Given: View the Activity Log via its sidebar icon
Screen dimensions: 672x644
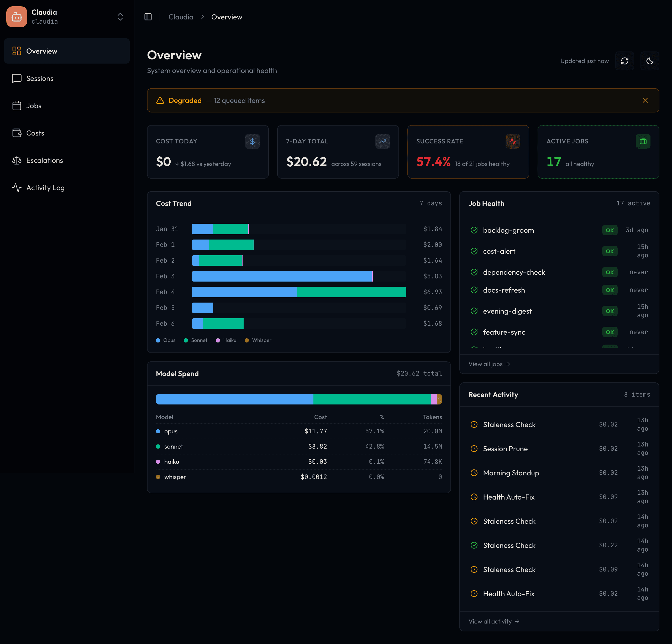Looking at the screenshot, I should (x=17, y=188).
